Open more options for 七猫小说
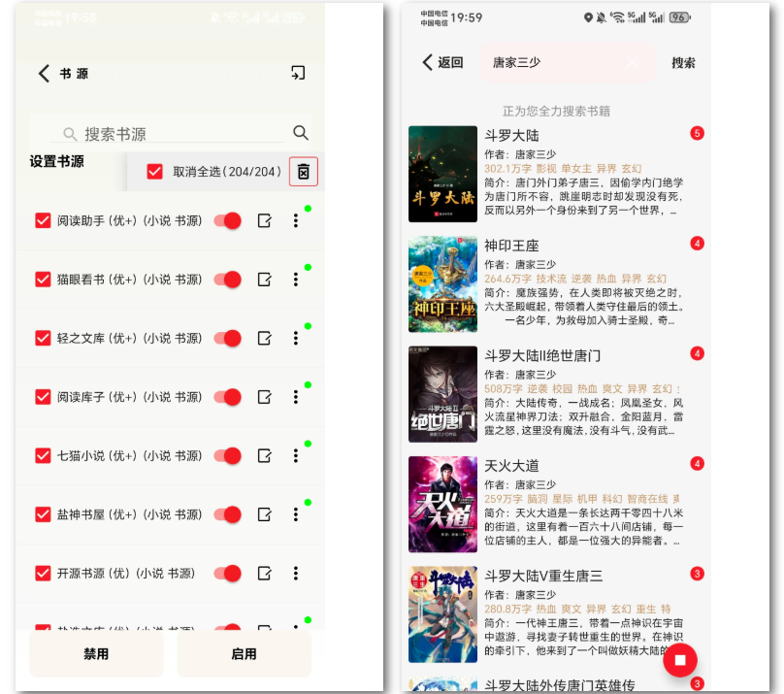This screenshot has height=694, width=784. [x=296, y=455]
